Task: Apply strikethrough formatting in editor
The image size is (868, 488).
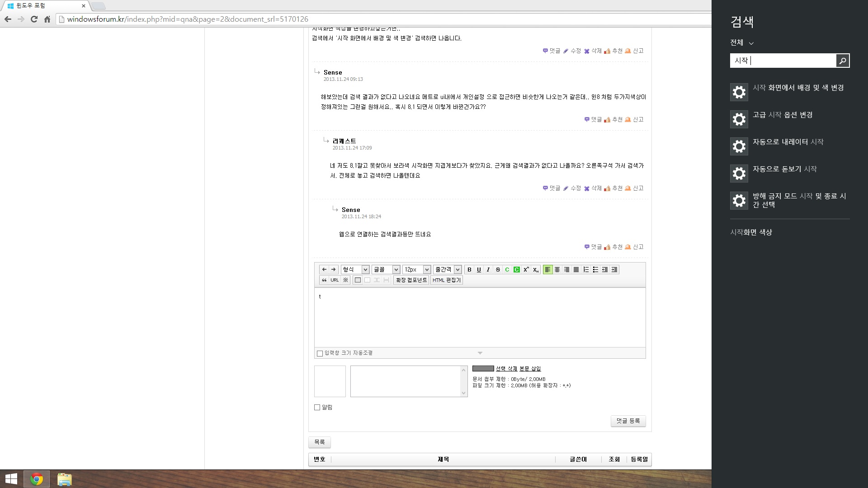Action: (498, 270)
